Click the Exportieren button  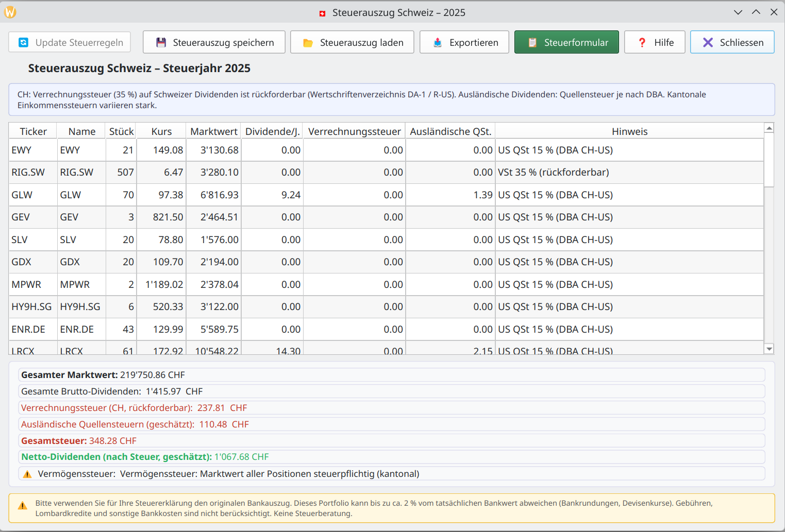point(464,42)
